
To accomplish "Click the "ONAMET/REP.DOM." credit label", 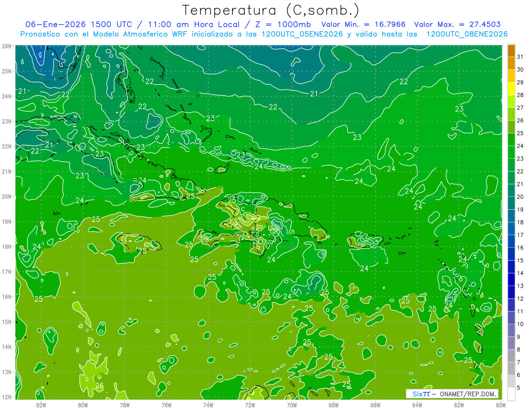I will [467, 394].
